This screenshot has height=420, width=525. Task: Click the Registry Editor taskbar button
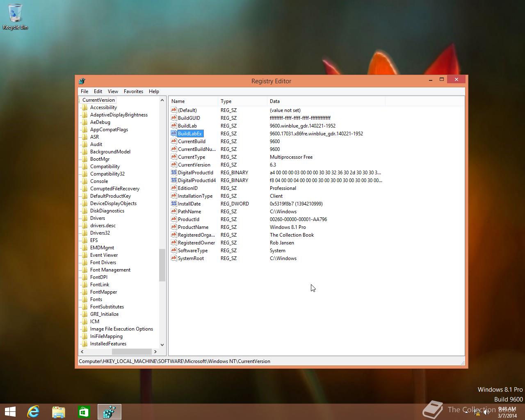tap(110, 412)
